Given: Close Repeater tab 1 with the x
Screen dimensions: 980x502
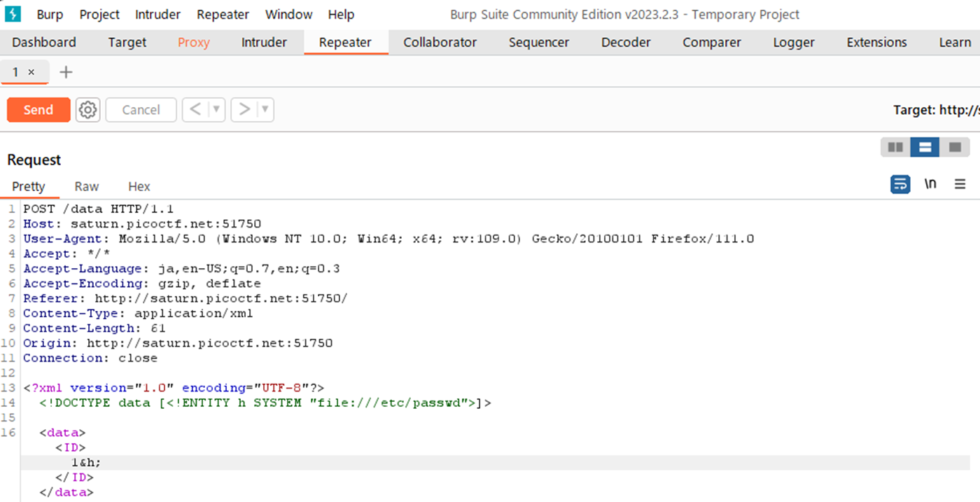Looking at the screenshot, I should coord(31,72).
